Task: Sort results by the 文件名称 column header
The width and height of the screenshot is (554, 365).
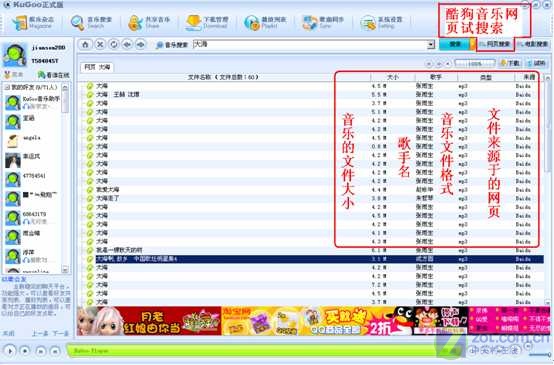Action: [x=223, y=77]
